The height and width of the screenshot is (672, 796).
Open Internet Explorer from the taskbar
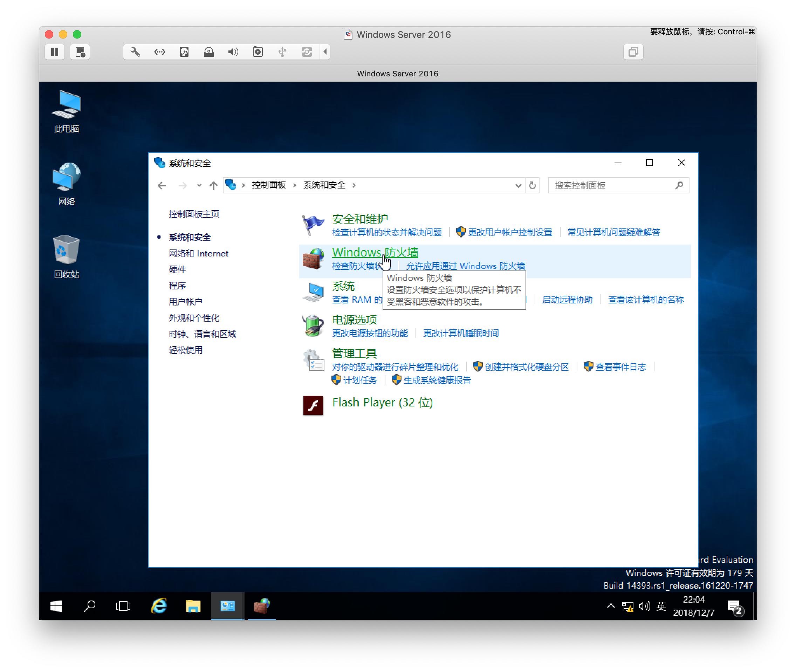tap(159, 606)
